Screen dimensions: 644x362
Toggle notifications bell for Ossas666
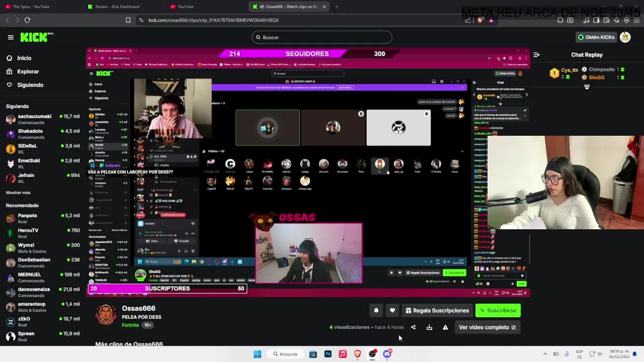click(x=376, y=311)
